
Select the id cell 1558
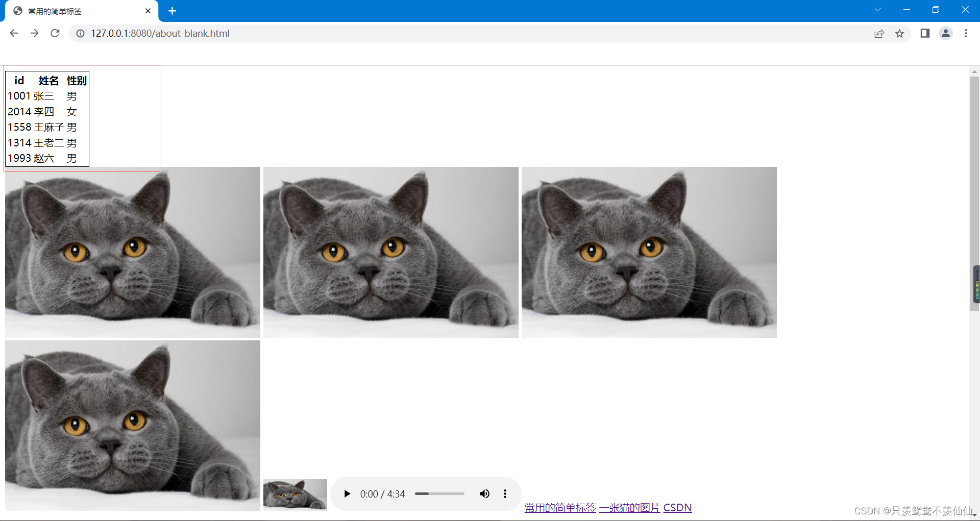point(19,127)
